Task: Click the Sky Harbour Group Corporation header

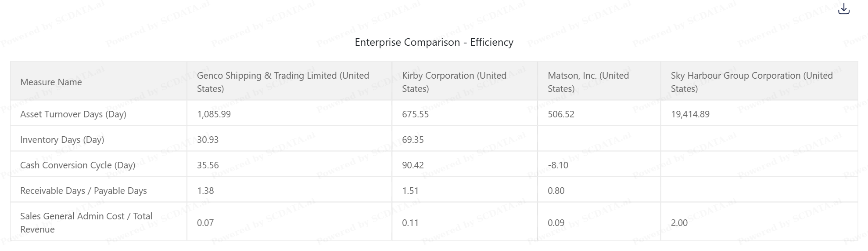Action: [x=751, y=82]
